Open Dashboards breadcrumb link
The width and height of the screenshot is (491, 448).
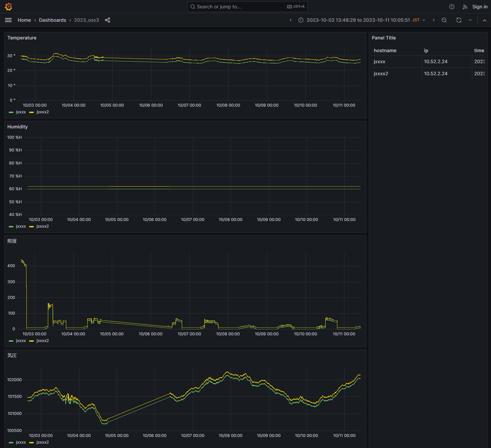53,20
